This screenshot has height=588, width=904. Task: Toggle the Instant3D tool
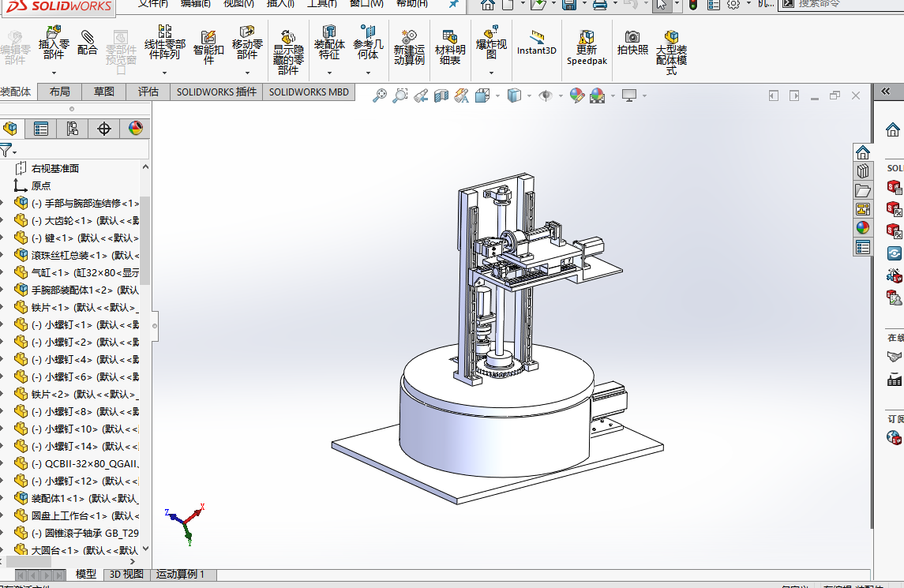(x=537, y=43)
